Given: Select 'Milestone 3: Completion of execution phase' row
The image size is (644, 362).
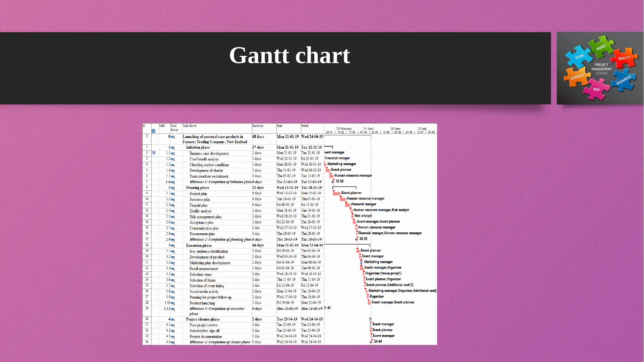Looking at the screenshot, I should (x=217, y=311).
